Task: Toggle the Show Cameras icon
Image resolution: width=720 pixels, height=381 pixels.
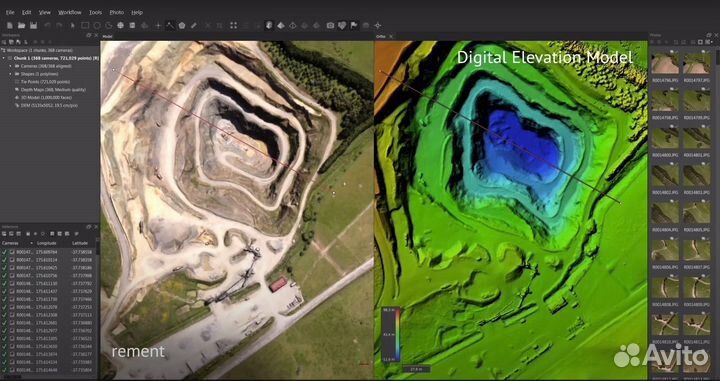Action: (330, 26)
